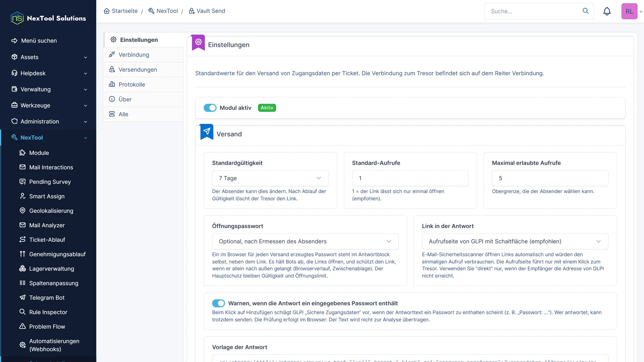Screen dimensions: 644x362
Task: Open Rule Inspector magnifier icon
Action: [x=23, y=312]
